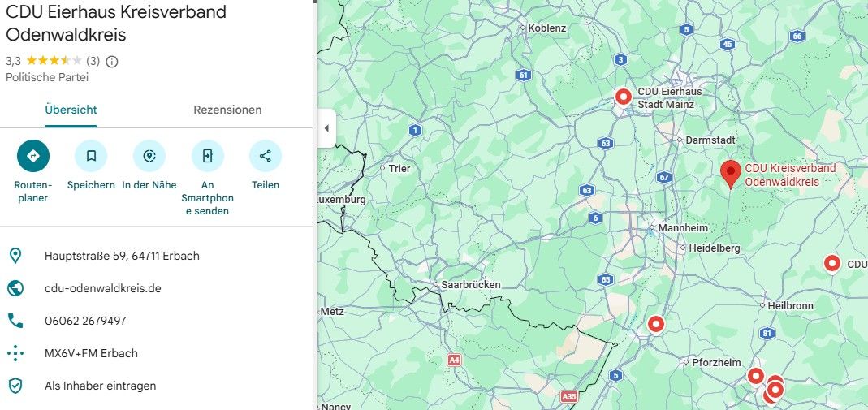This screenshot has width=868, height=410.
Task: Select the CDU Eierhaus Stadt Mainz marker
Action: 623,97
